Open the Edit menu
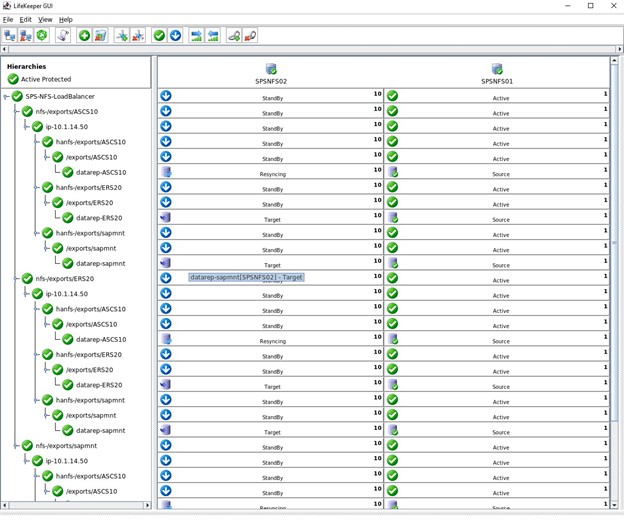Image resolution: width=624 pixels, height=524 pixels. click(x=25, y=19)
